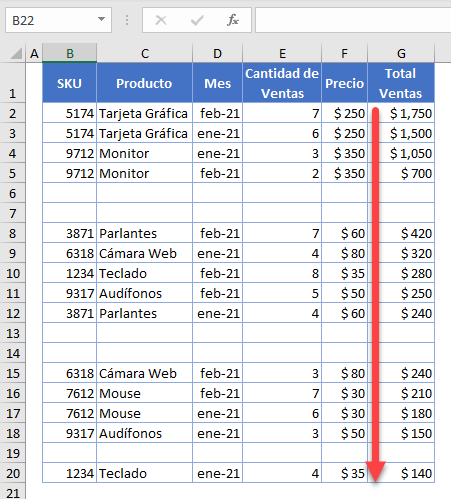Image resolution: width=451 pixels, height=499 pixels.
Task: Select Cámara Web cell in row 9
Action: [x=144, y=253]
